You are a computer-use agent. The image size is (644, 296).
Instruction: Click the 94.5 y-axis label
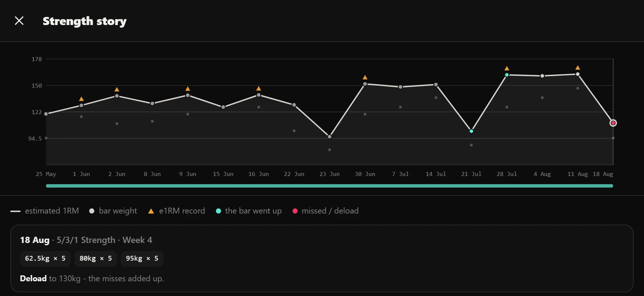35,138
